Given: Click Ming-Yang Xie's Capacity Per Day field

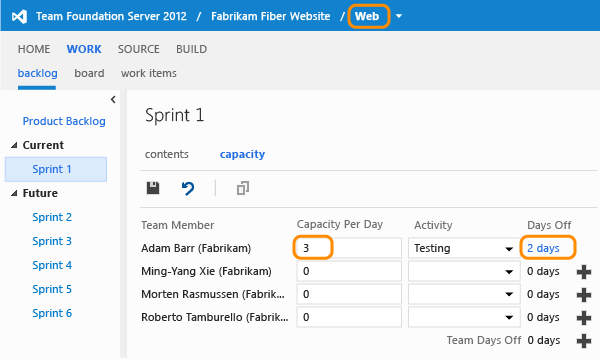Looking at the screenshot, I should 349,271.
